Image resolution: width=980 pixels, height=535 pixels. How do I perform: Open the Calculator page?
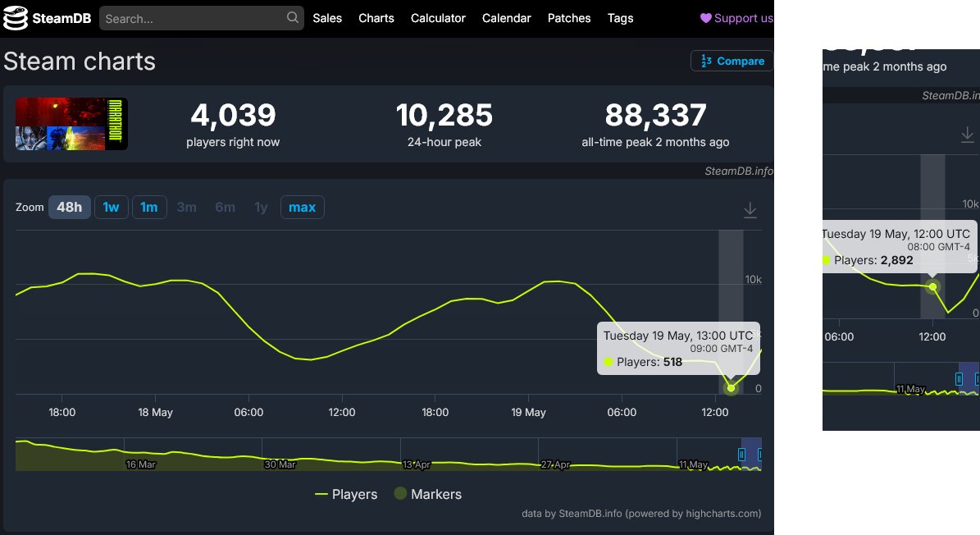click(438, 18)
